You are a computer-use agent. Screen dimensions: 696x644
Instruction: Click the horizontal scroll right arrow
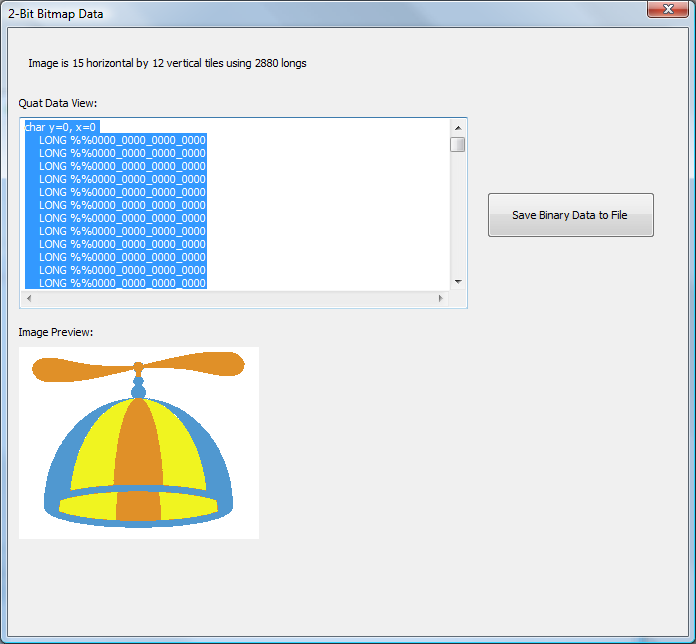point(441,298)
